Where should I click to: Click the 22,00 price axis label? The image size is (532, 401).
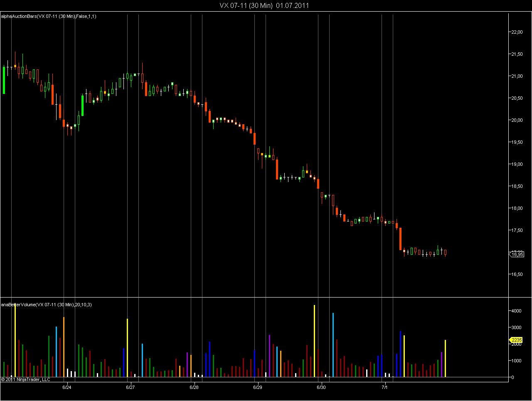click(x=518, y=32)
